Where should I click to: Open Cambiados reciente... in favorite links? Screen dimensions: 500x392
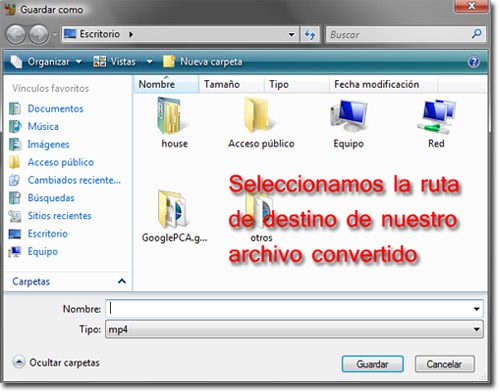click(x=74, y=180)
